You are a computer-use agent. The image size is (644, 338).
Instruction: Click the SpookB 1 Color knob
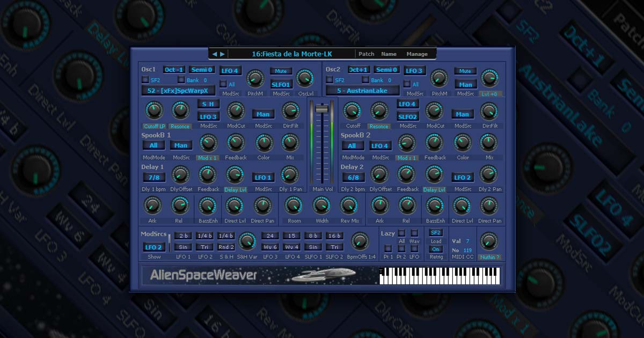tap(264, 143)
